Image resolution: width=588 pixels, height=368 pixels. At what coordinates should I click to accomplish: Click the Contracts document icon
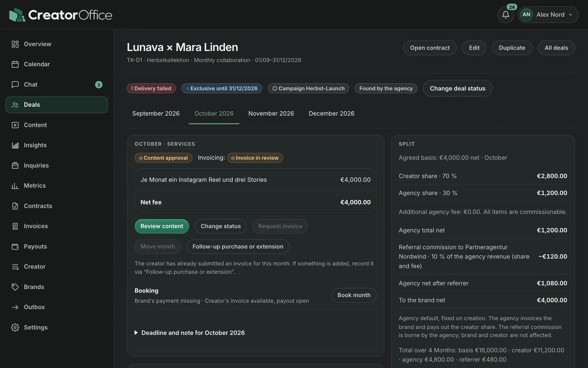coord(15,206)
